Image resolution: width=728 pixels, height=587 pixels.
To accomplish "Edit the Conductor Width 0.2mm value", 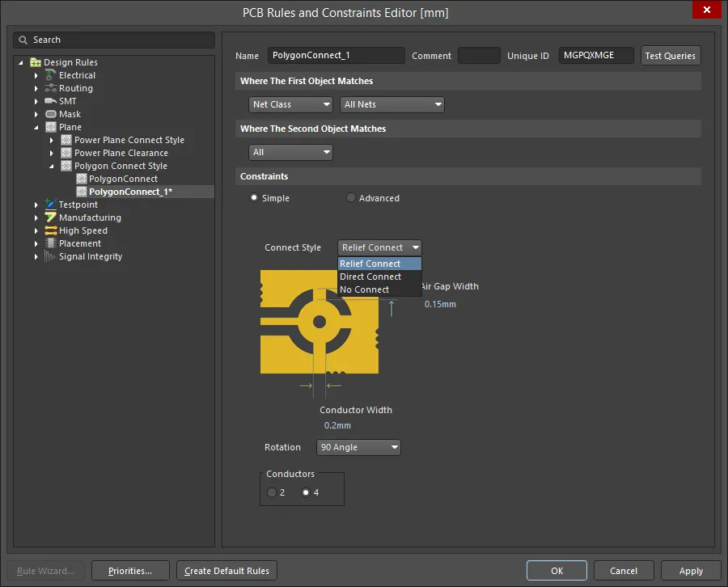I will [337, 425].
